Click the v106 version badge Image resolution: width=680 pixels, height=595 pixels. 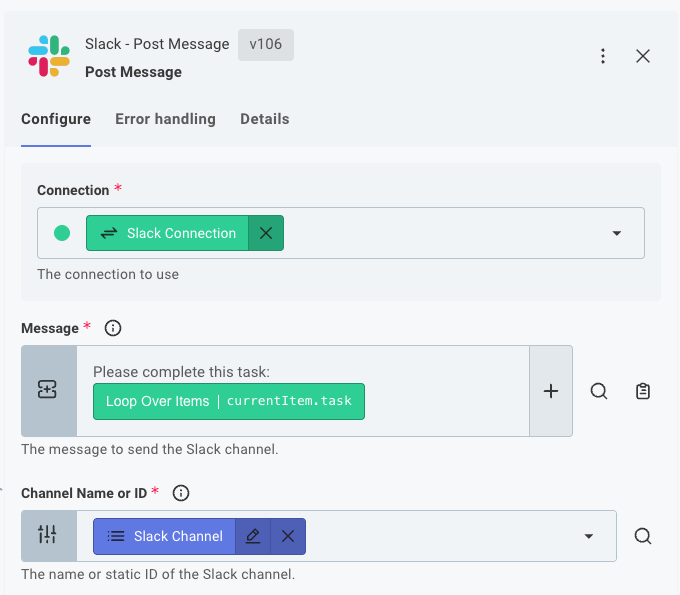(x=265, y=45)
